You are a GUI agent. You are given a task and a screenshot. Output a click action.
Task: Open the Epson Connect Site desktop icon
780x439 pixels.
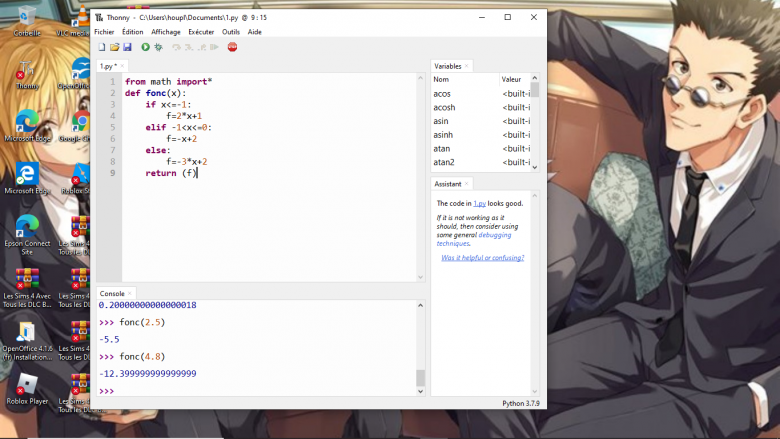(x=26, y=230)
